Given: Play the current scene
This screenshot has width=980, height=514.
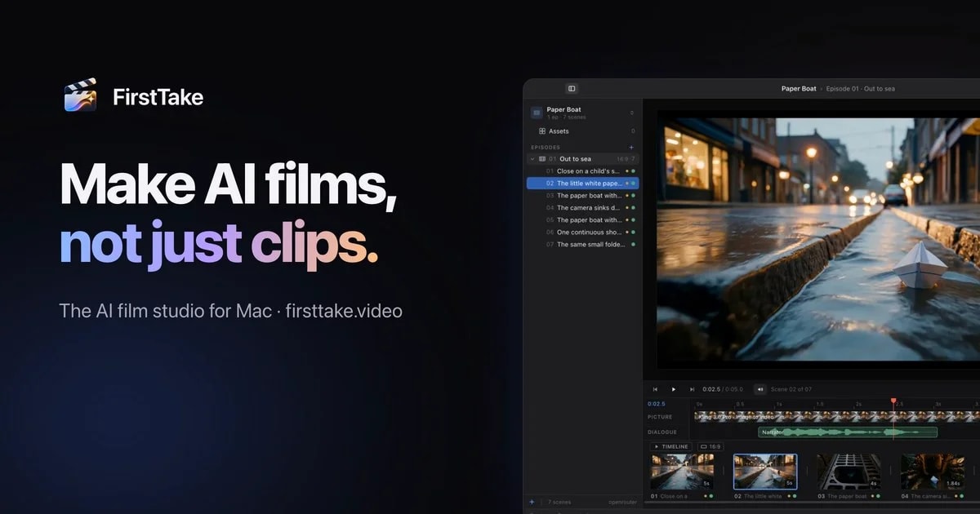Looking at the screenshot, I should click(674, 389).
